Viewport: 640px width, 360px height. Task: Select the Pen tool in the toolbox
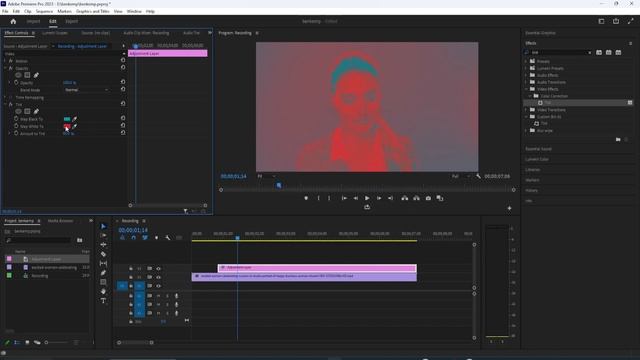coord(103,273)
